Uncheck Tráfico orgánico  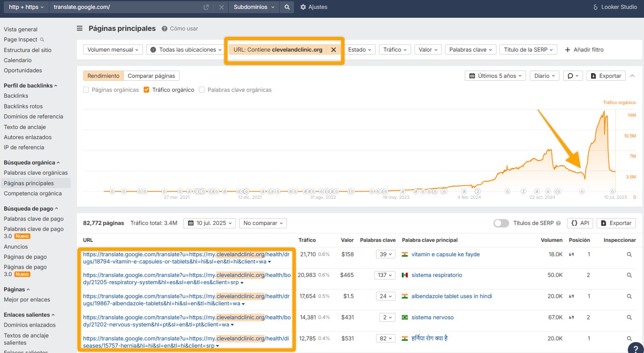[146, 90]
